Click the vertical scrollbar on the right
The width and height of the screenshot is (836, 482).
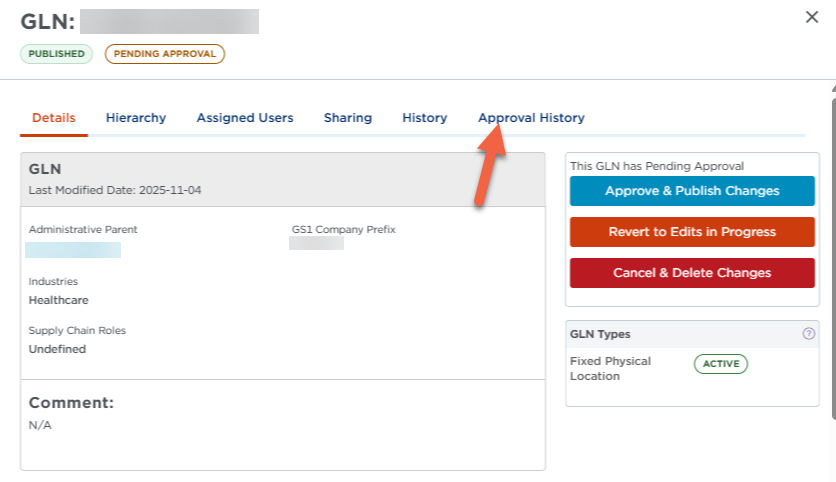(831, 250)
